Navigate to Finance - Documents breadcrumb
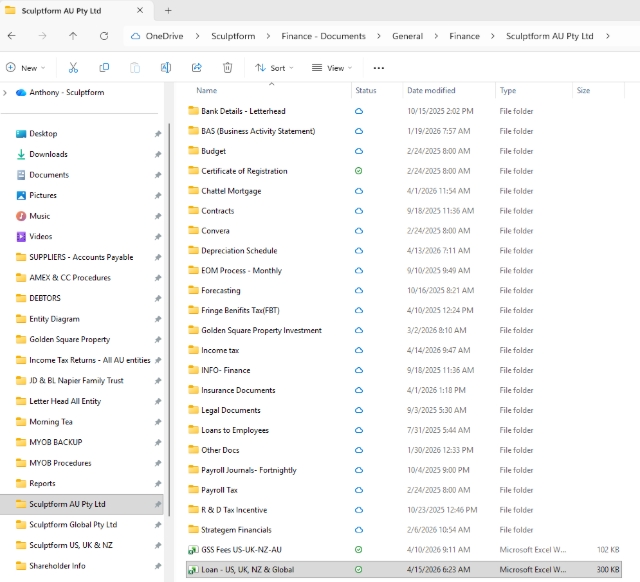 coord(323,36)
